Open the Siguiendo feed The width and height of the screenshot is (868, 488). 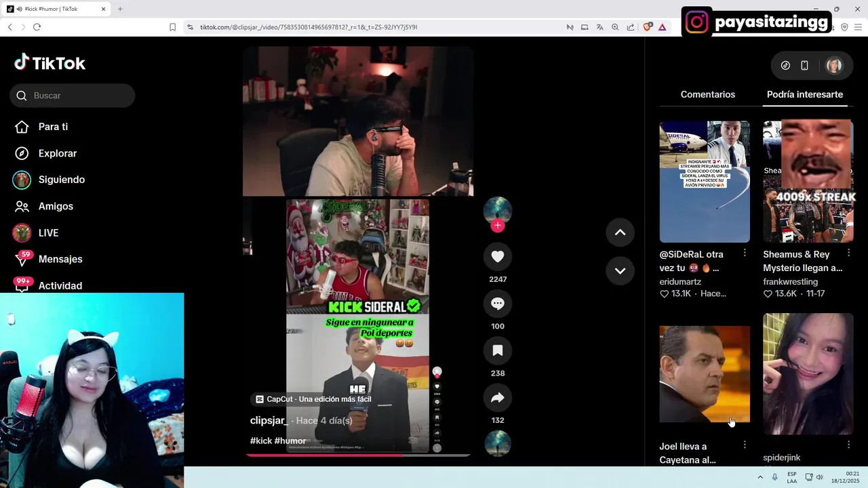tap(49, 180)
